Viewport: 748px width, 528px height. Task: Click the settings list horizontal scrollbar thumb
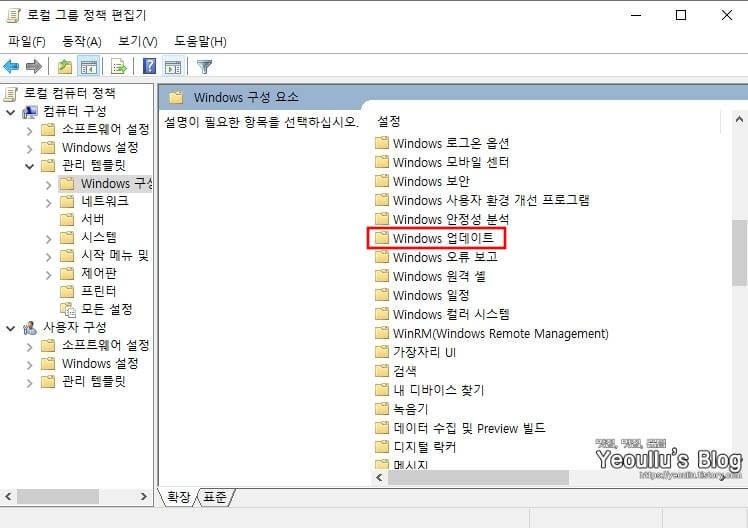[x=478, y=477]
